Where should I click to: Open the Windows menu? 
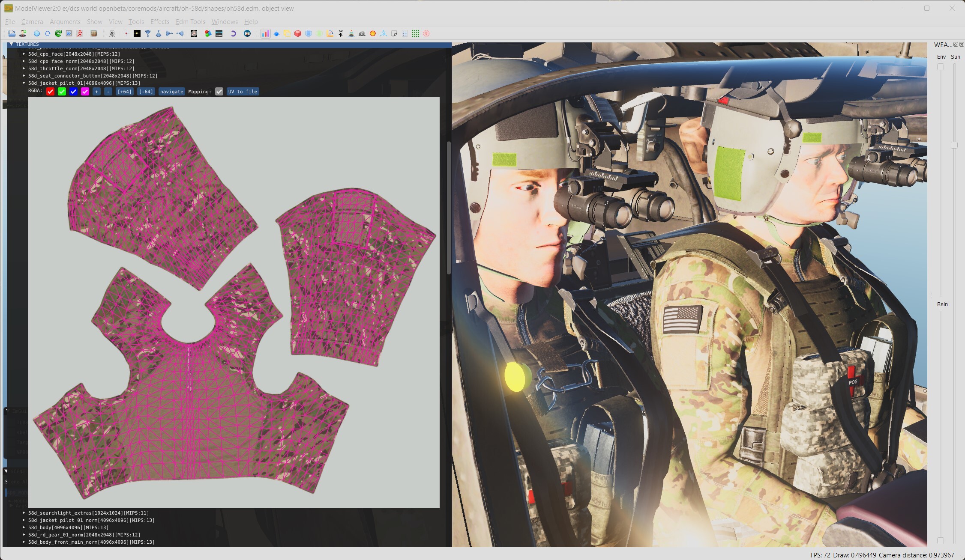coord(225,22)
